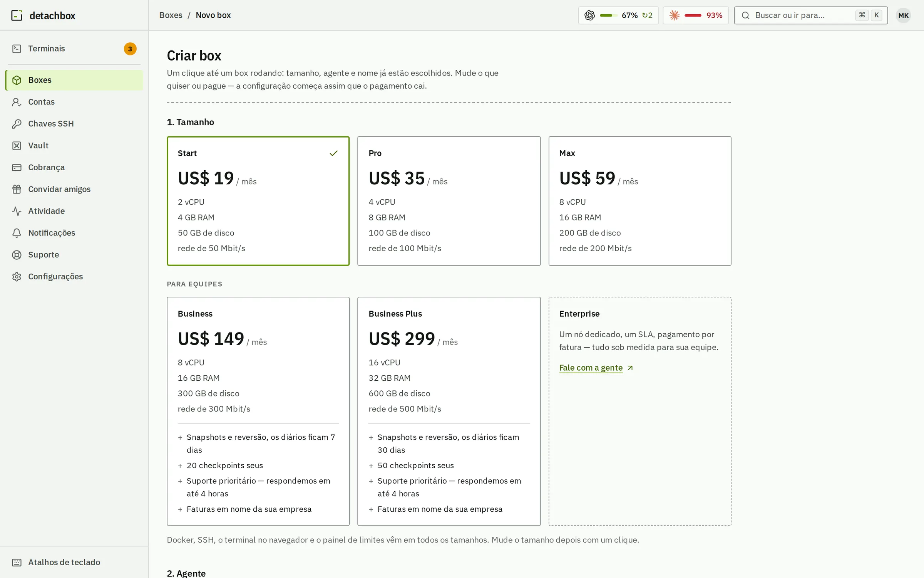Image resolution: width=924 pixels, height=578 pixels.
Task: Click the Suporte lifebuoy icon
Action: 17,255
